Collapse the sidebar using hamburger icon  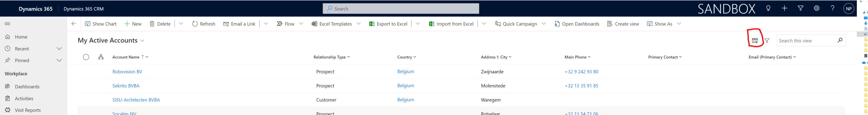[x=8, y=24]
